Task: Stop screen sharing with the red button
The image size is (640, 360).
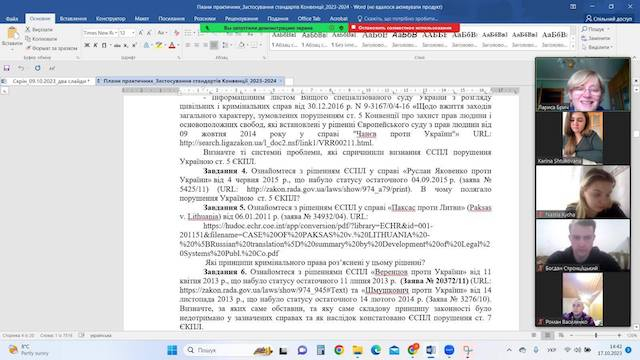Action: pyautogui.click(x=404, y=28)
